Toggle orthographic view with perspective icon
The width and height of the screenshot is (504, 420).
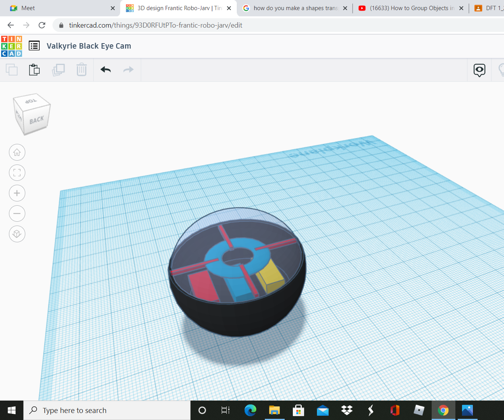[17, 234]
